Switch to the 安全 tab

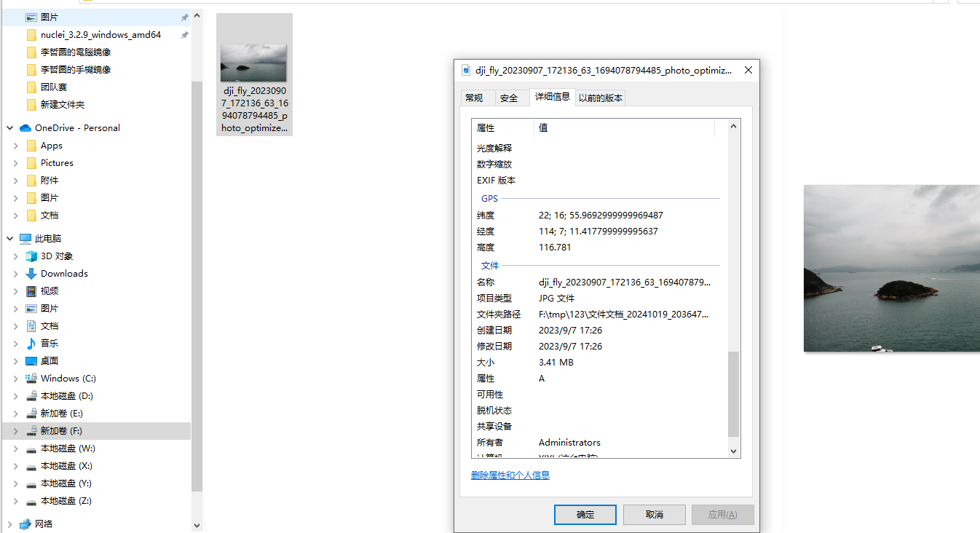513,98
